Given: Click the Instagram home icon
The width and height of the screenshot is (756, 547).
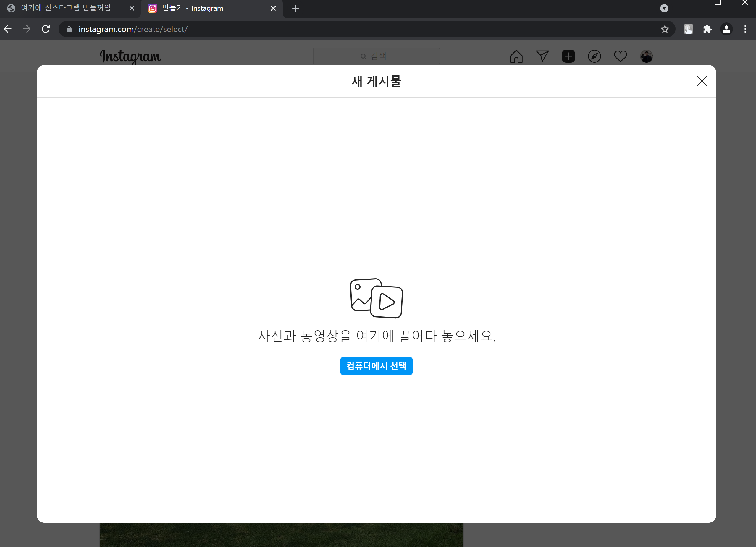Looking at the screenshot, I should coord(516,56).
